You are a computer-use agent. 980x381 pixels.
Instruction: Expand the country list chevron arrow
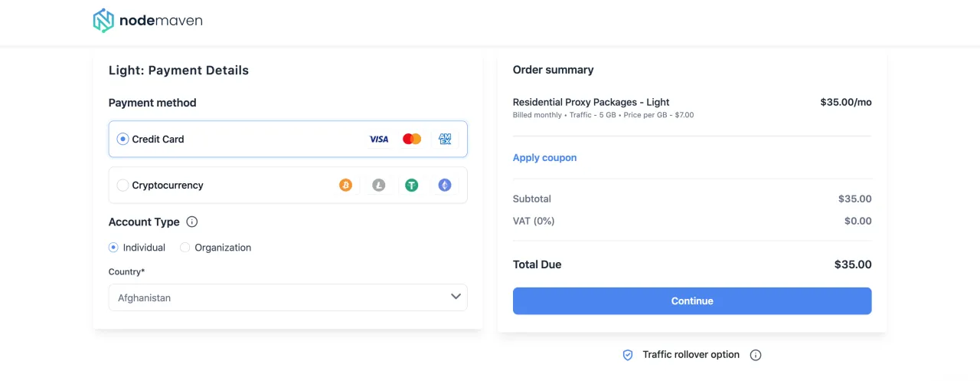[456, 297]
